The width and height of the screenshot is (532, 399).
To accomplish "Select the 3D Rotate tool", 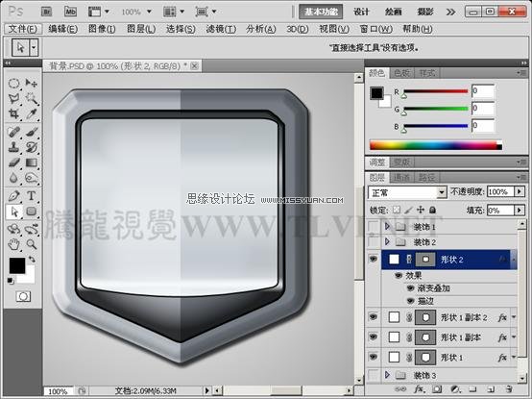I will 13,229.
